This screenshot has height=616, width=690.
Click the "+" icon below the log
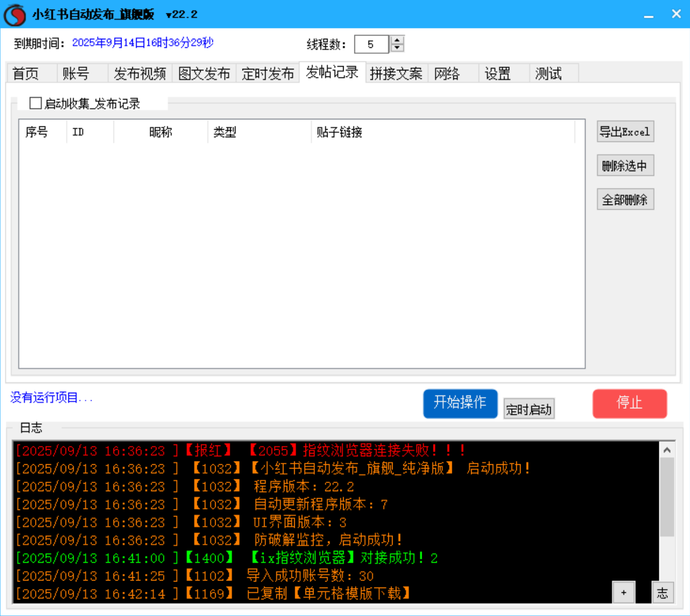pos(624,592)
